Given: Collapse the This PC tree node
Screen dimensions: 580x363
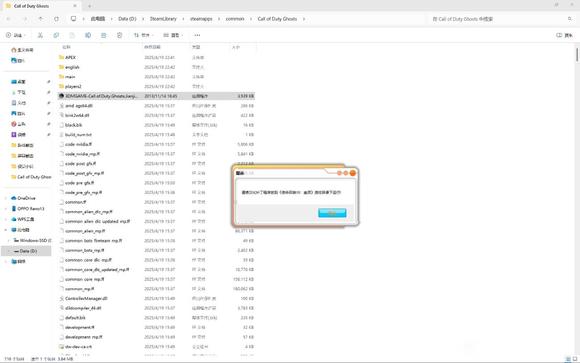Looking at the screenshot, I should tap(6, 230).
